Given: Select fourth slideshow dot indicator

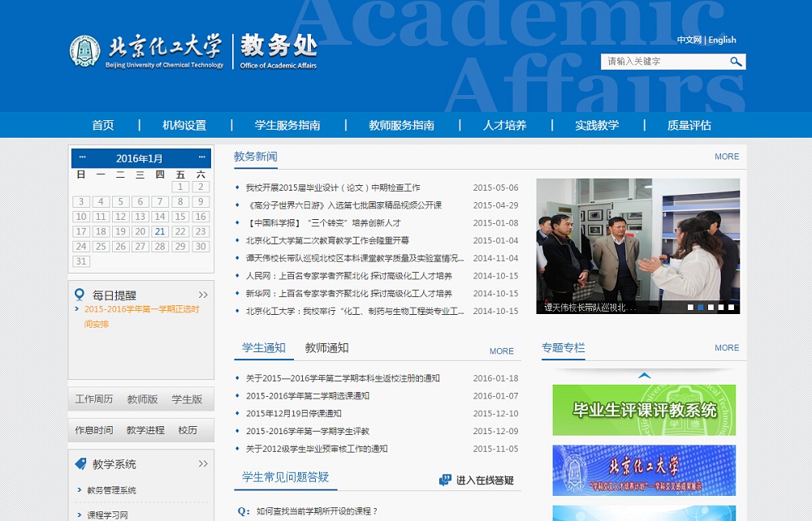Looking at the screenshot, I should point(721,308).
